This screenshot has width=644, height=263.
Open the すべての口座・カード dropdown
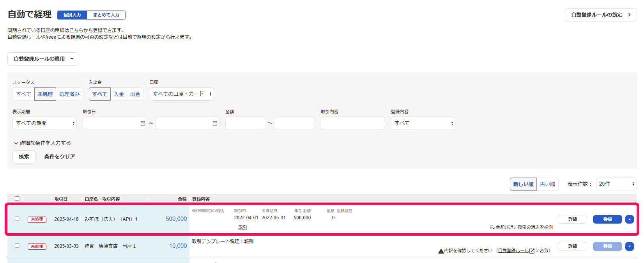tap(182, 94)
